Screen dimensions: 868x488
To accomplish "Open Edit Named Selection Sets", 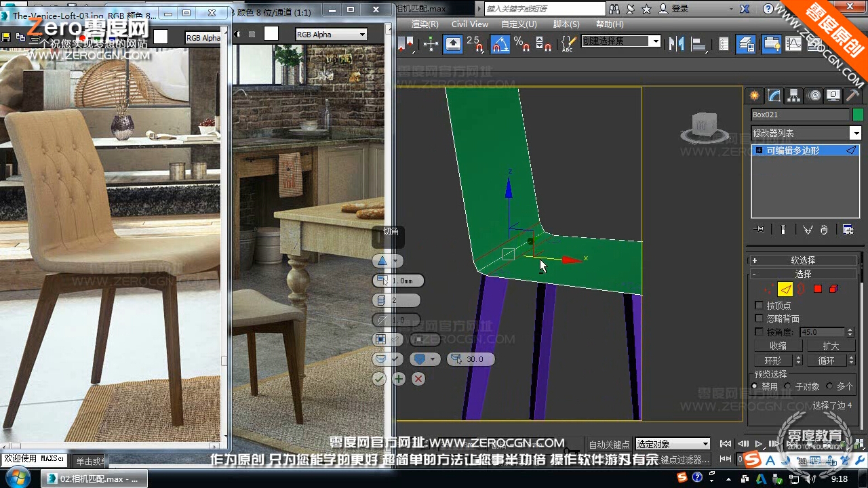I will [568, 44].
